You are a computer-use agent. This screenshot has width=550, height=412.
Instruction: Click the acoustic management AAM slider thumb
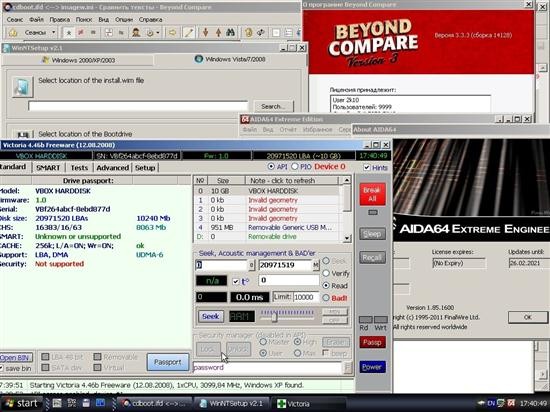coord(275,317)
